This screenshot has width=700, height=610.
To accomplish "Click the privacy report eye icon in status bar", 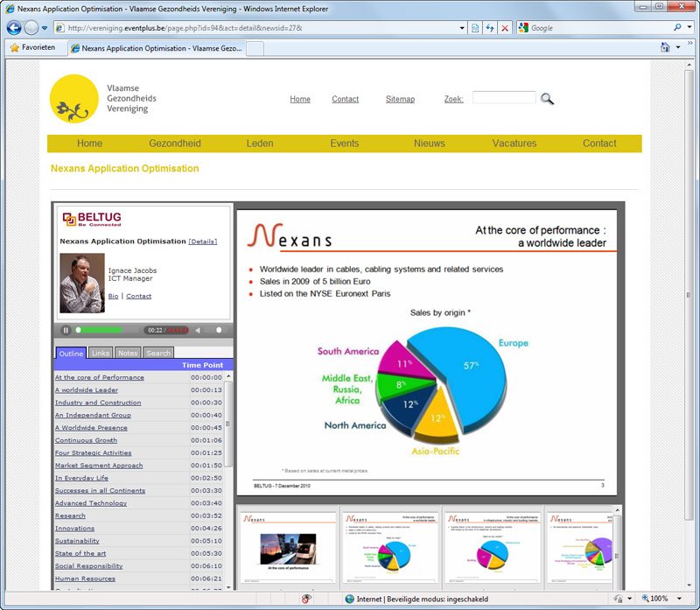I will (x=306, y=599).
